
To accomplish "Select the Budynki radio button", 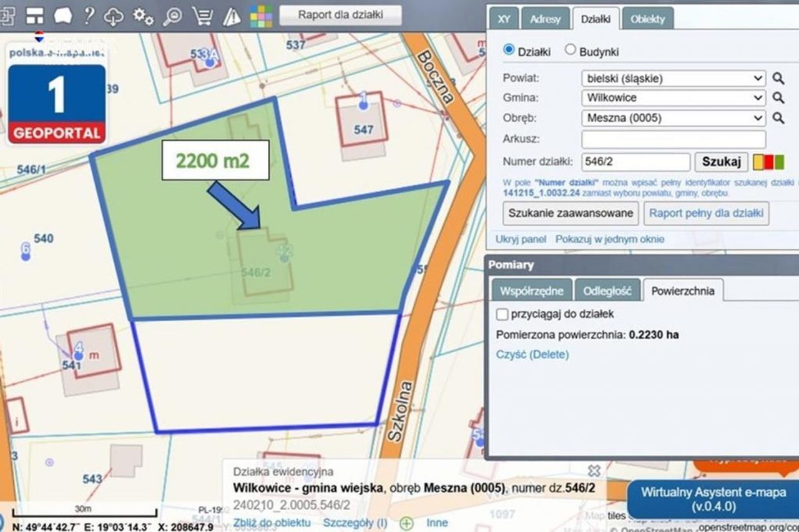I will (x=570, y=50).
